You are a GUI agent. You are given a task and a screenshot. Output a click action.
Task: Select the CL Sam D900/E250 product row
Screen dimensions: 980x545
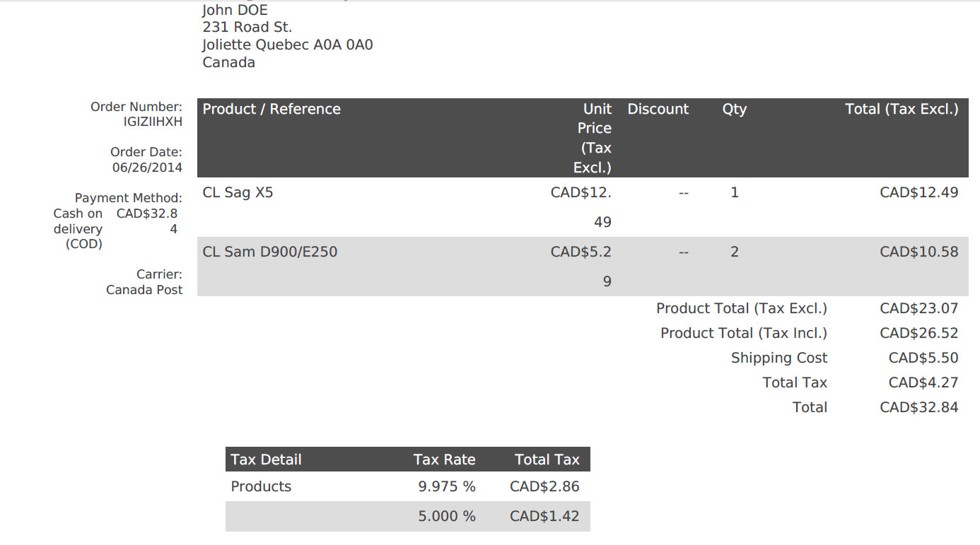coord(583,266)
